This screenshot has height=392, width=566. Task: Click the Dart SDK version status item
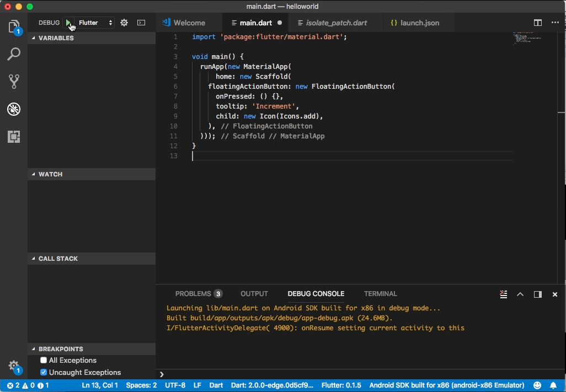[x=272, y=385]
